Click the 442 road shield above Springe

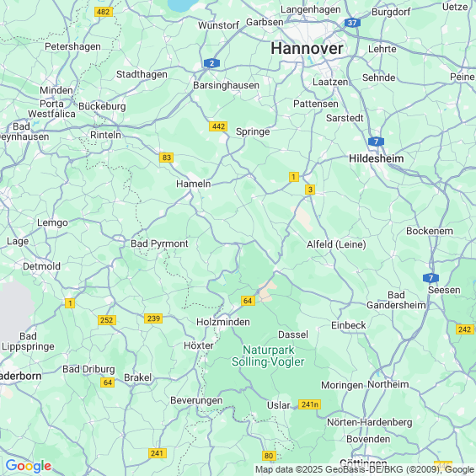(x=218, y=126)
